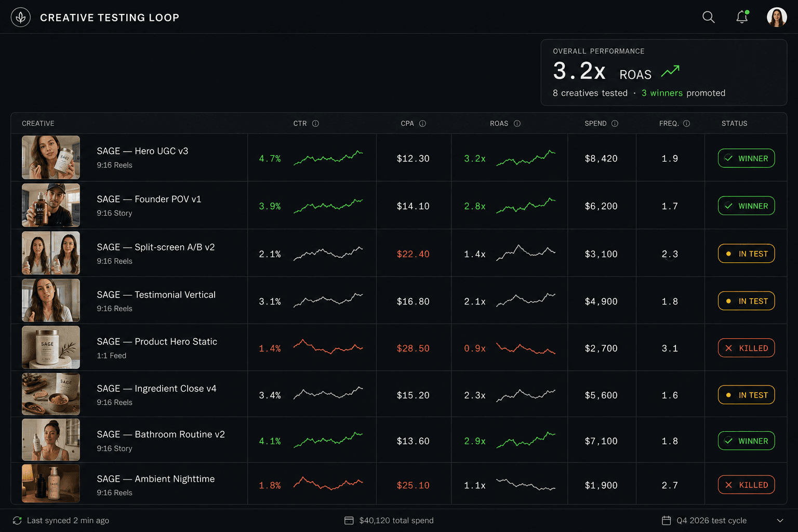The width and height of the screenshot is (798, 532).
Task: Click the "0.9x" ROAS value
Action: [x=475, y=349]
